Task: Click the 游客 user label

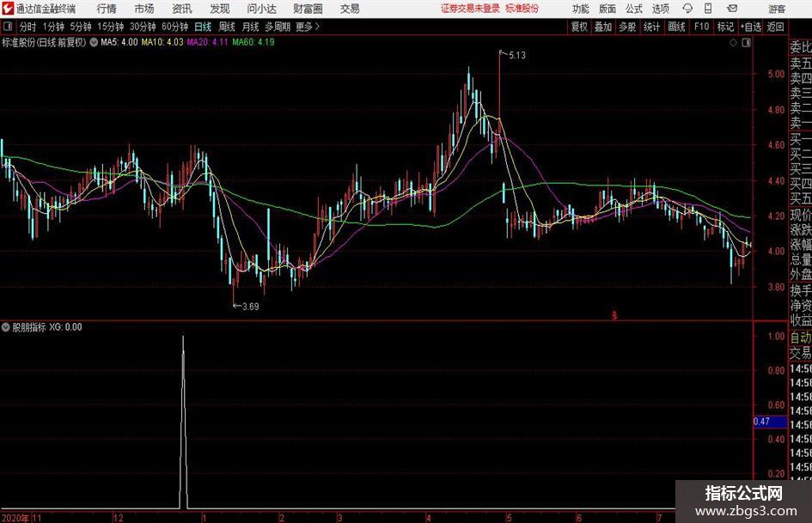Action: click(777, 9)
